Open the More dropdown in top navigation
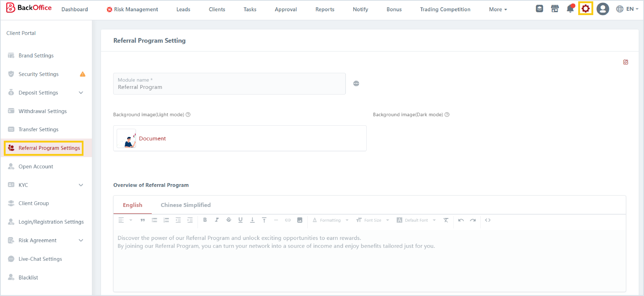The width and height of the screenshot is (644, 296). pos(498,9)
